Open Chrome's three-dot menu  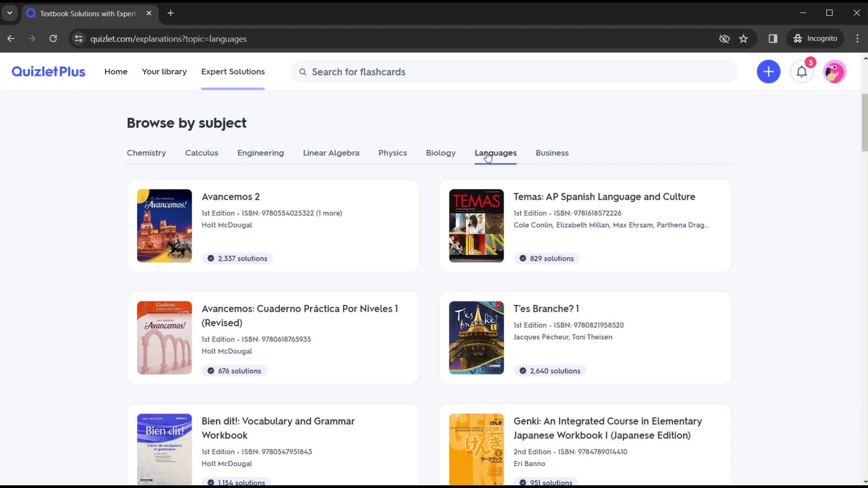857,38
